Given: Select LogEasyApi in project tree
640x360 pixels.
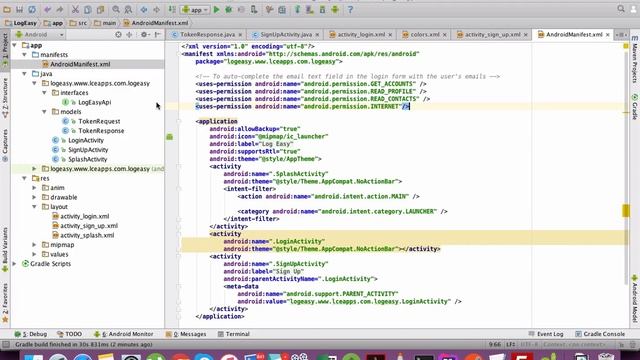Looking at the screenshot, I should coord(87,102).
